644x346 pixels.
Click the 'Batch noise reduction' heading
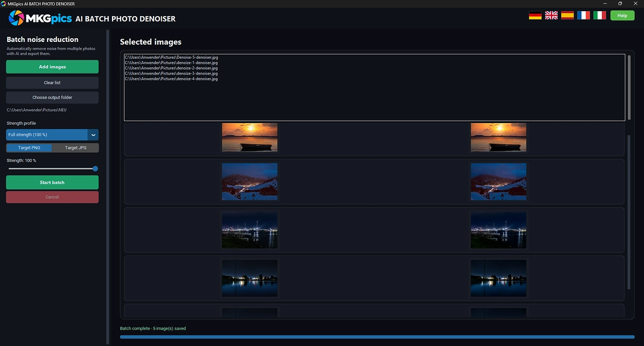click(x=43, y=39)
